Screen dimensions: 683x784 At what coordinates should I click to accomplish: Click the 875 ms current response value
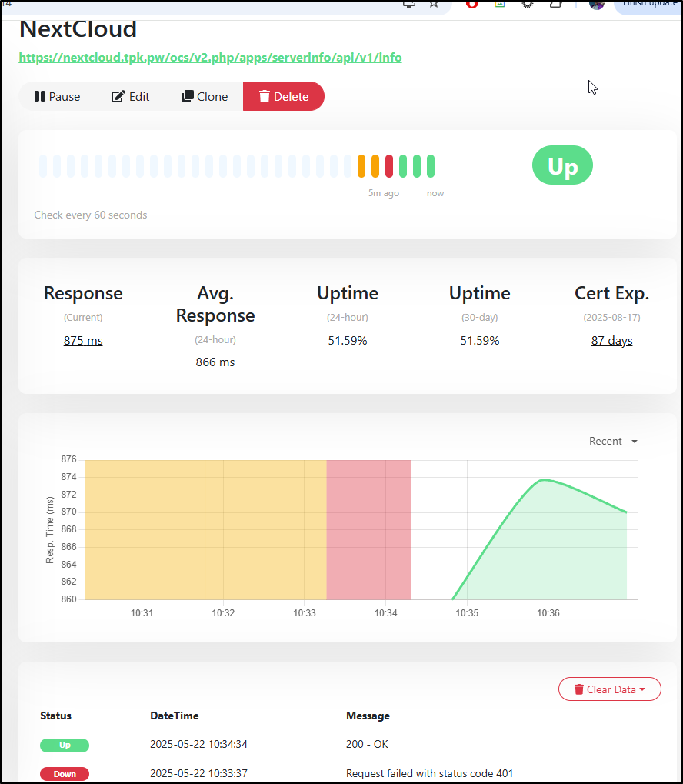pos(83,341)
